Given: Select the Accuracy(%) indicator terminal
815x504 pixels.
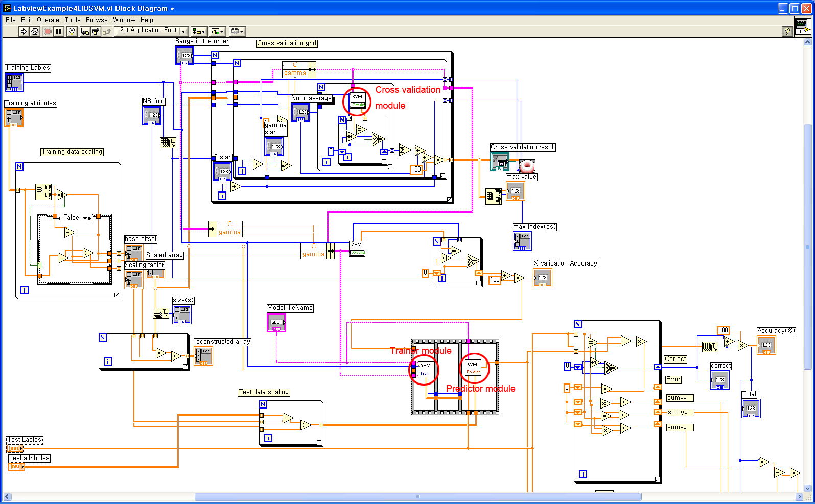Looking at the screenshot, I should [x=766, y=345].
